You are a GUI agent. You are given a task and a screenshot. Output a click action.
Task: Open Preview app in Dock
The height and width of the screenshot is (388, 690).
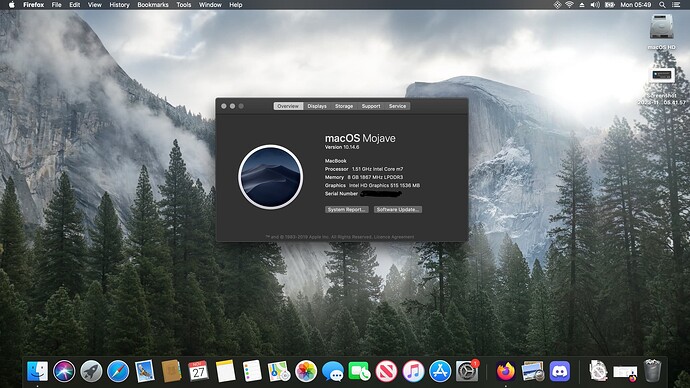[533, 371]
